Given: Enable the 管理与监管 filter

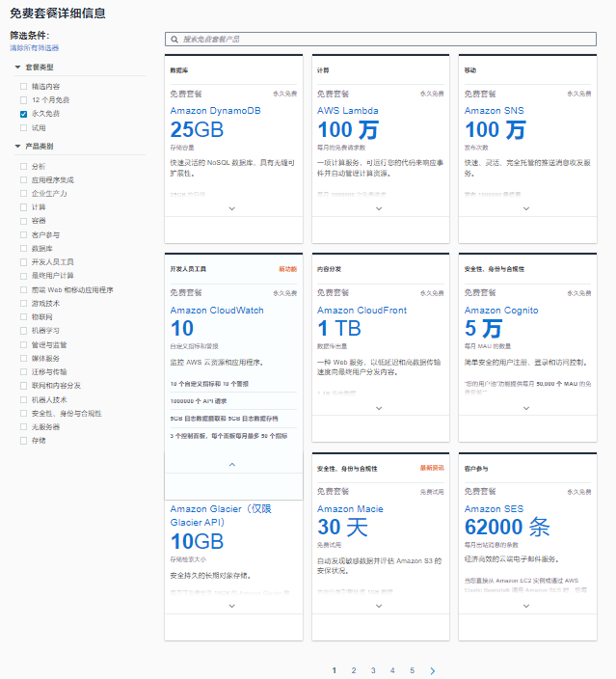Looking at the screenshot, I should (x=24, y=344).
